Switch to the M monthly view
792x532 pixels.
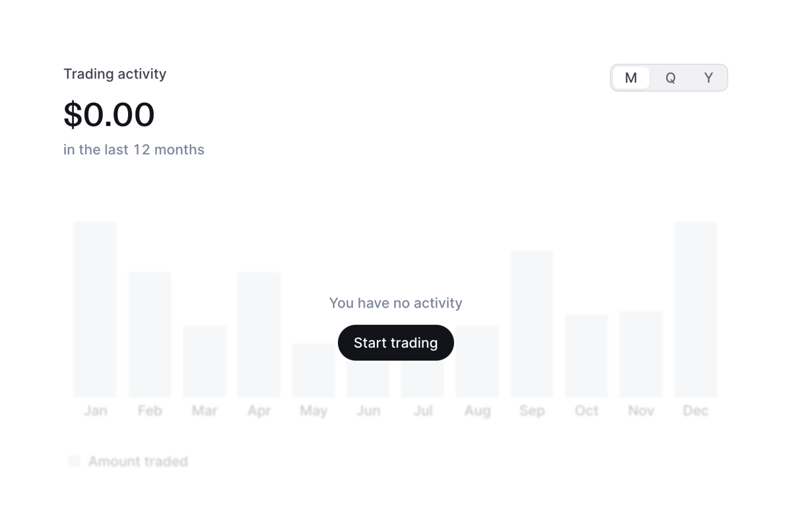tap(631, 77)
